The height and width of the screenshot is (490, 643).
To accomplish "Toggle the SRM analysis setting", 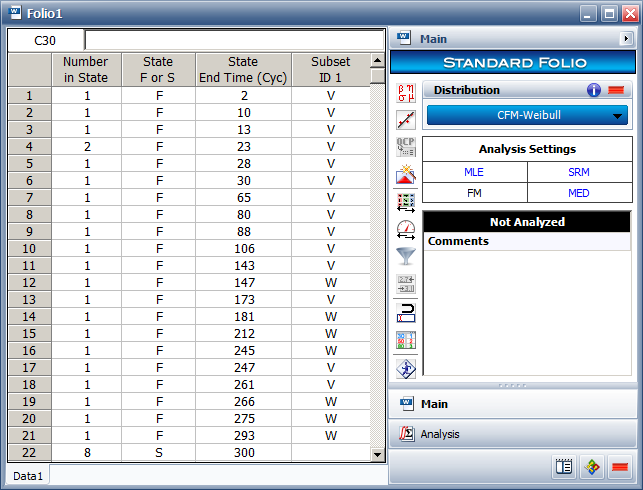I will click(579, 172).
